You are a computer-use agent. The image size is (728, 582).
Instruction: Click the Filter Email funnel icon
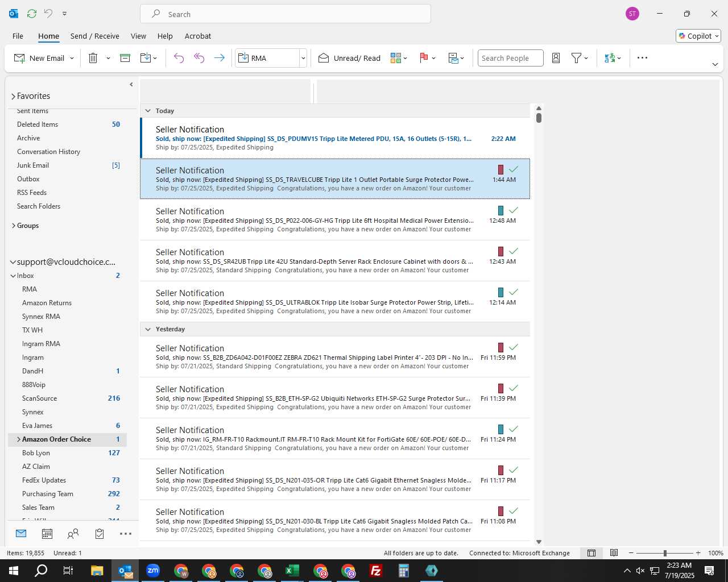(x=577, y=58)
